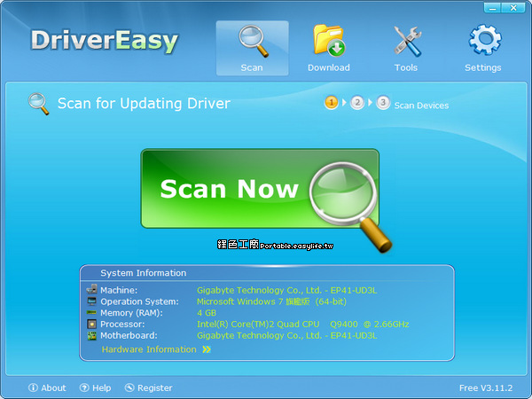The image size is (532, 399).
Task: Select the Download tab label
Action: pyautogui.click(x=329, y=67)
